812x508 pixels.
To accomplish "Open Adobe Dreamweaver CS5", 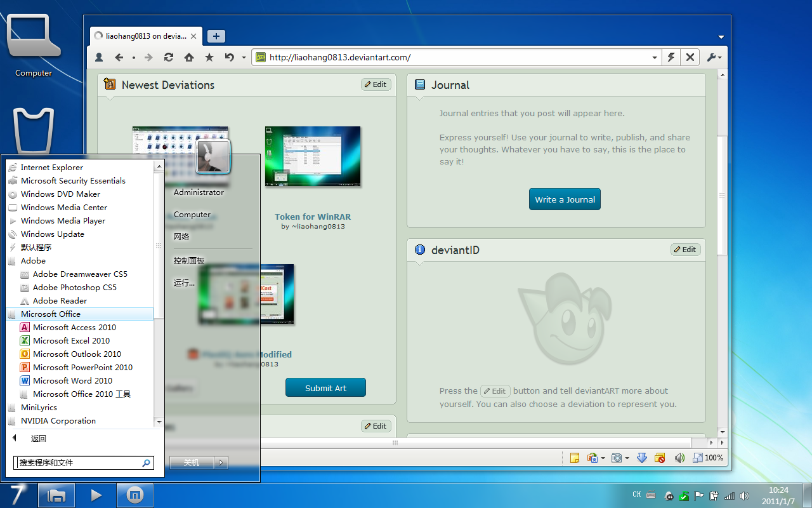I will tap(79, 274).
